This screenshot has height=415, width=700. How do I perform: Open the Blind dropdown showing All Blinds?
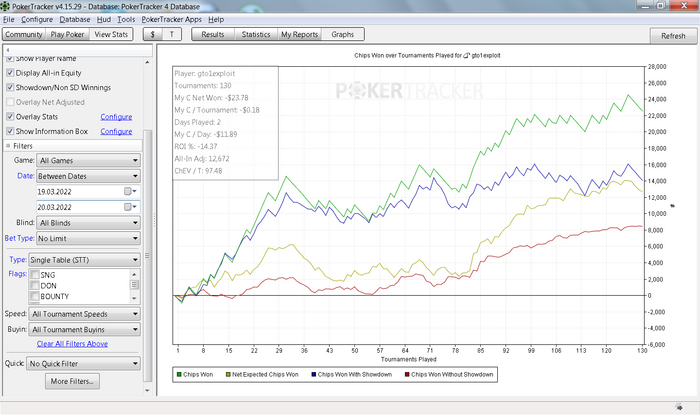tap(88, 223)
